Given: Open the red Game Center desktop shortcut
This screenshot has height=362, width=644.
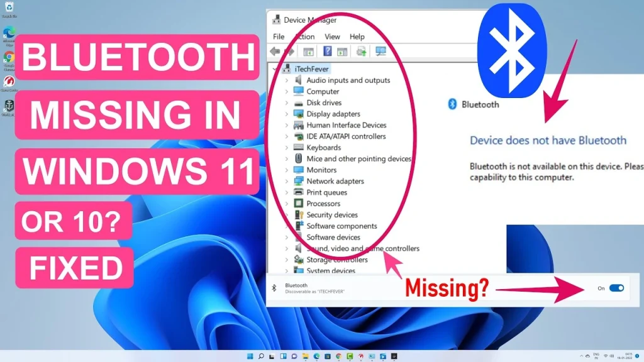Looking at the screenshot, I should [9, 84].
